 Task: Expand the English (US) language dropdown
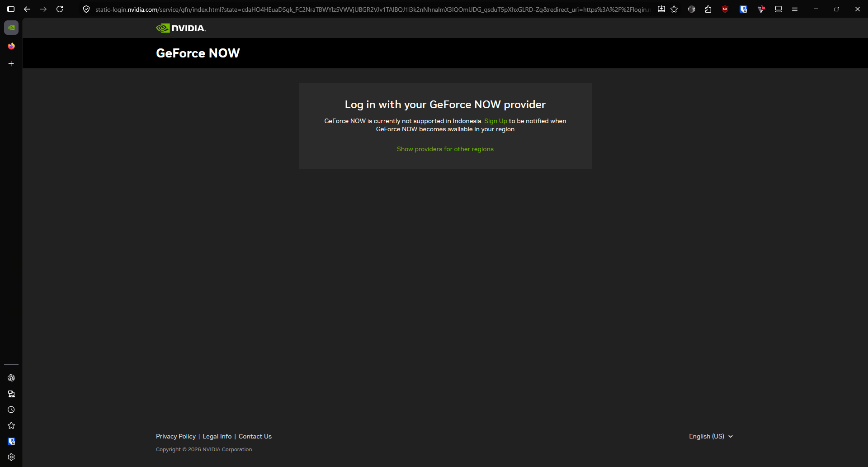(711, 436)
